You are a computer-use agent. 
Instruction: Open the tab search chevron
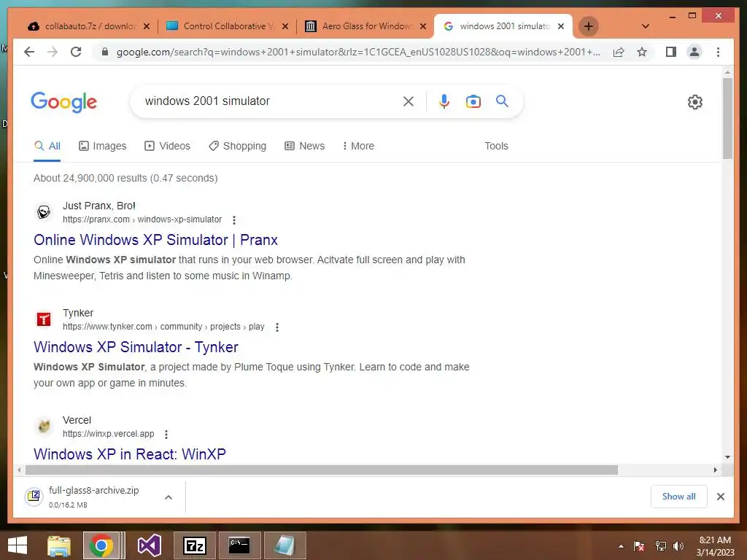[x=645, y=26]
